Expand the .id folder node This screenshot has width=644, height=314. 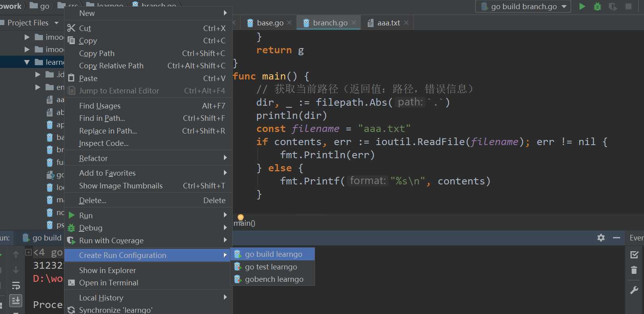[x=38, y=74]
